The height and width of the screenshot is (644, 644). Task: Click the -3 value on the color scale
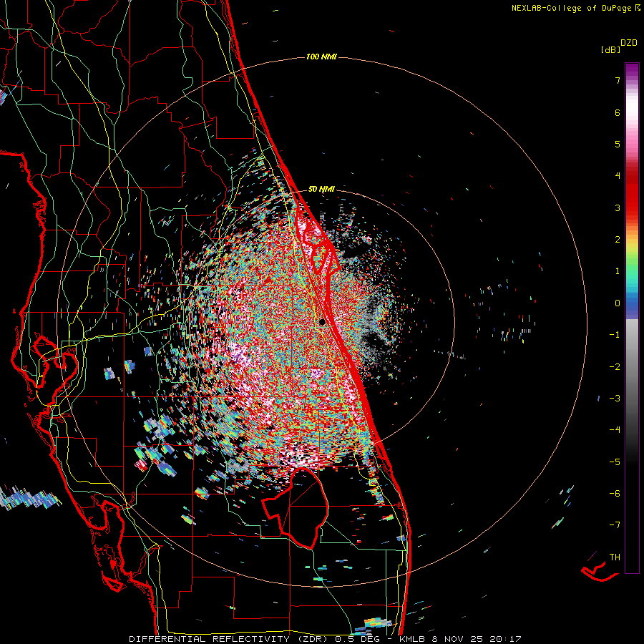[x=615, y=399]
